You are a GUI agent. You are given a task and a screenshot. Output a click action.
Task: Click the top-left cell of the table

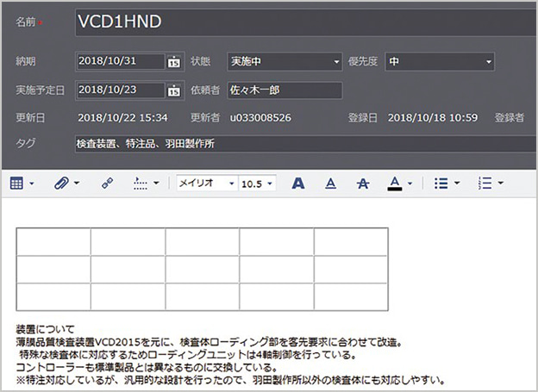pyautogui.click(x=53, y=241)
